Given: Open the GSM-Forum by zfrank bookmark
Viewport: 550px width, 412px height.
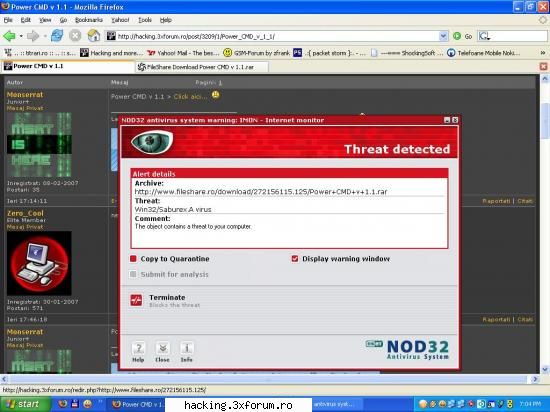Looking at the screenshot, I should click(256, 53).
